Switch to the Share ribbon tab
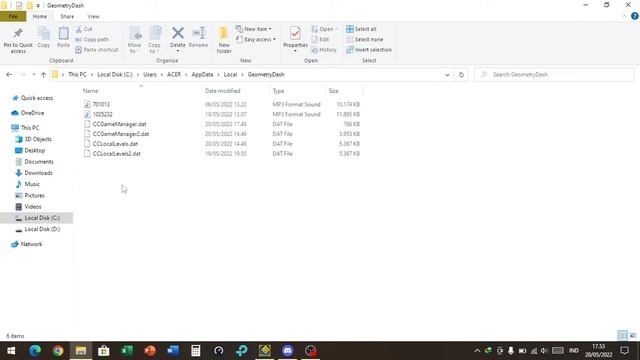 pyautogui.click(x=67, y=17)
